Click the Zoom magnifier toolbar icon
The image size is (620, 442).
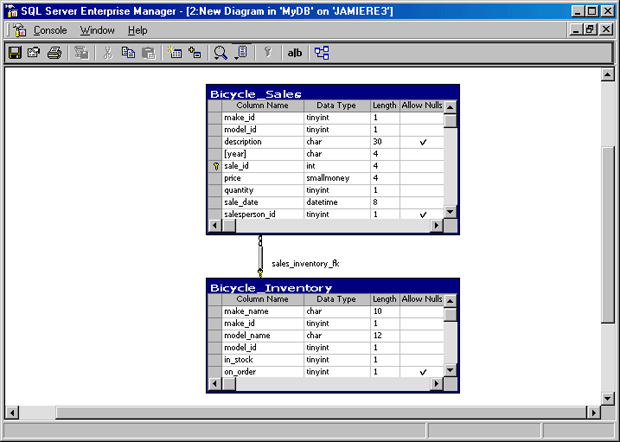221,52
